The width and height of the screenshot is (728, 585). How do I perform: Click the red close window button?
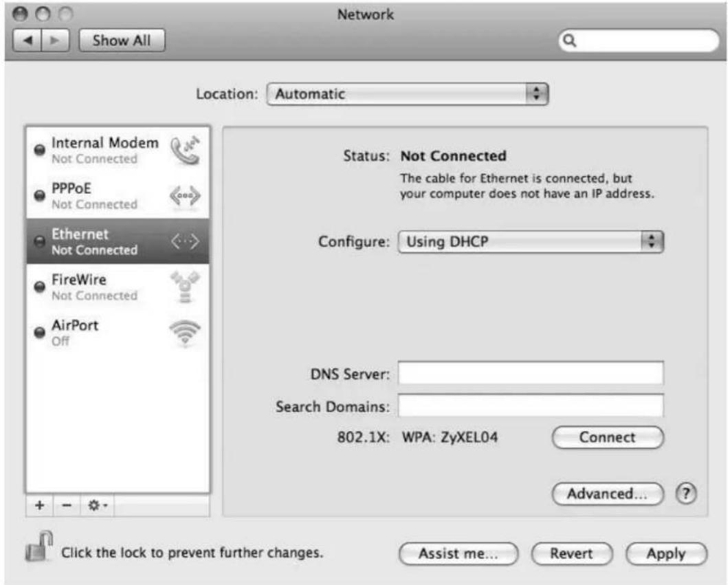[x=20, y=14]
